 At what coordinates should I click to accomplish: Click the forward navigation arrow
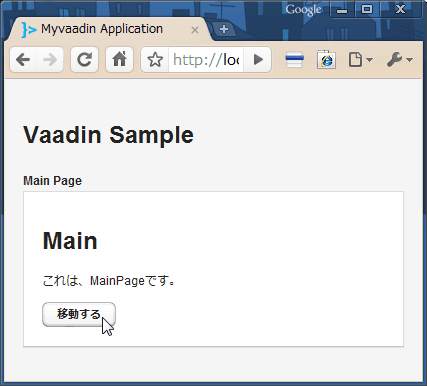coord(50,60)
